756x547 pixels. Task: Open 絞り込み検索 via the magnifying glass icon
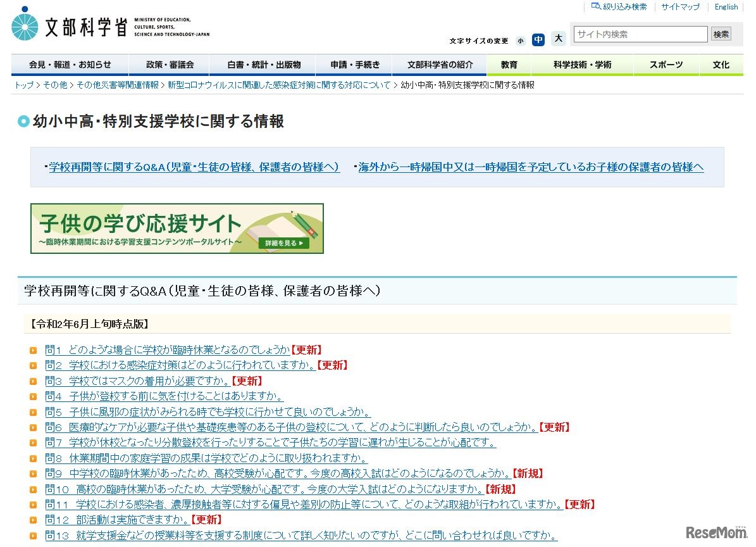tap(595, 6)
